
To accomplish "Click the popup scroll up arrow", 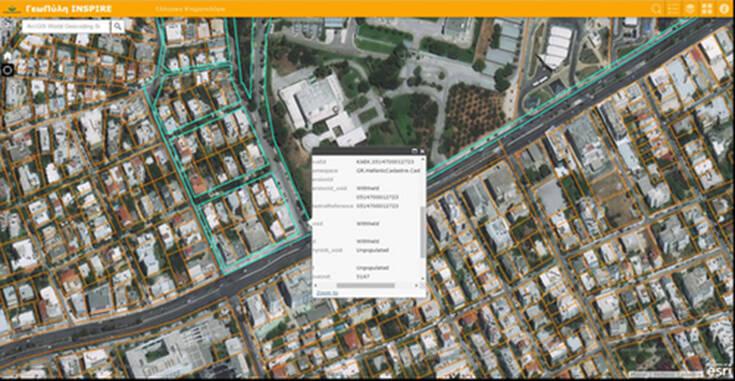I will click(x=423, y=159).
